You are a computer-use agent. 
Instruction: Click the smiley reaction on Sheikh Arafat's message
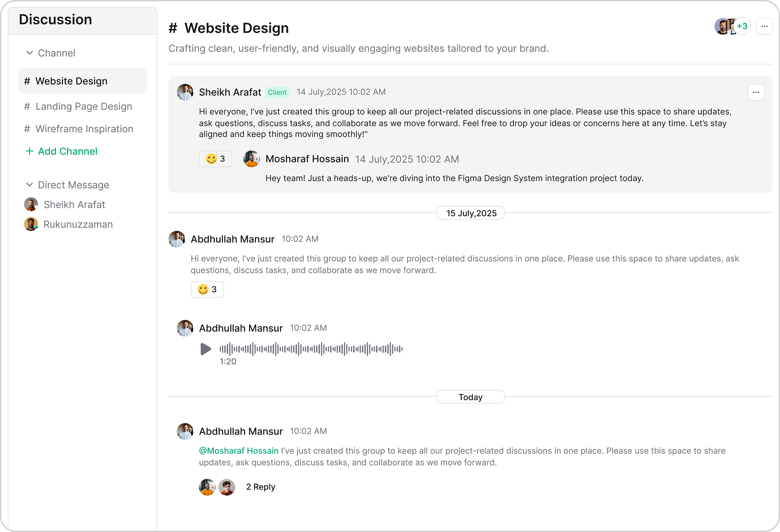click(215, 159)
